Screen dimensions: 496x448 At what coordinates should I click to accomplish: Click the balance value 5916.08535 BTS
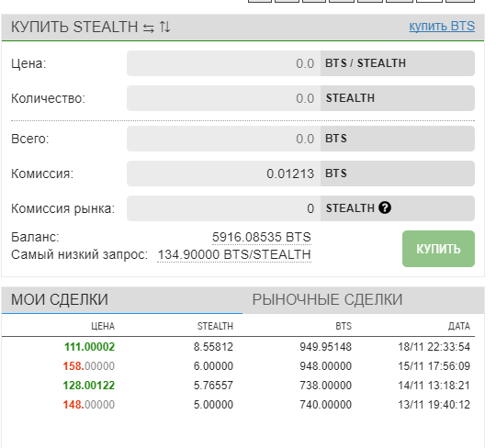pyautogui.click(x=262, y=237)
